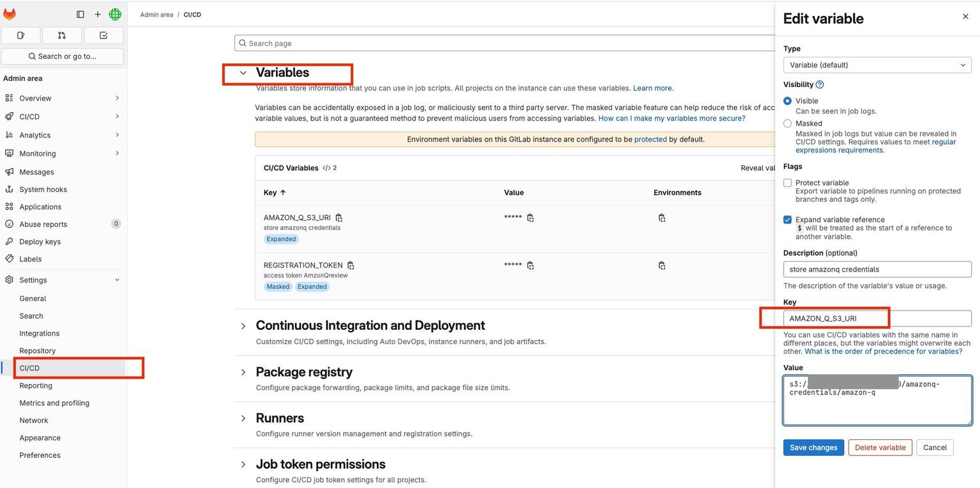Click the Overview sidebar icon
The height and width of the screenshot is (488, 980).
pyautogui.click(x=9, y=98)
